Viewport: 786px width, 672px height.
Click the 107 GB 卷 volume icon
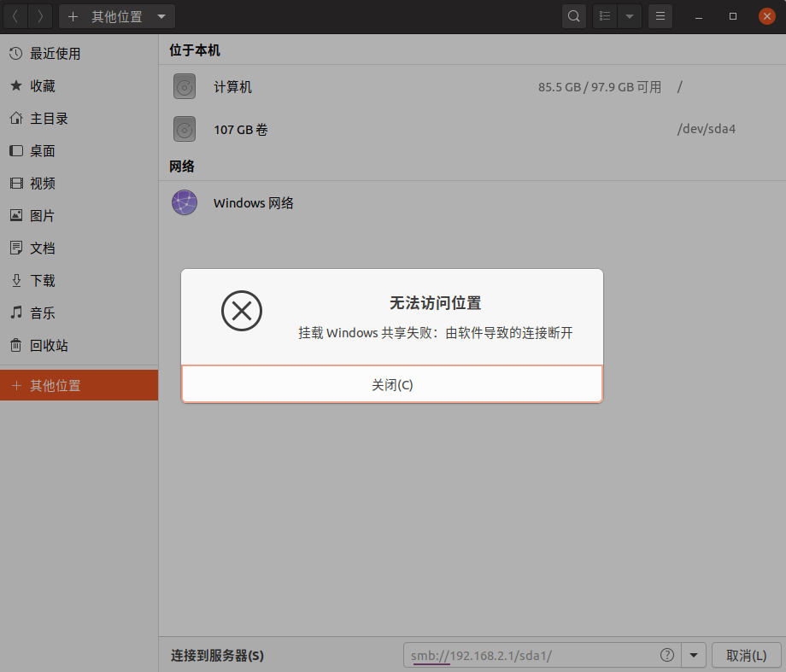coord(185,129)
